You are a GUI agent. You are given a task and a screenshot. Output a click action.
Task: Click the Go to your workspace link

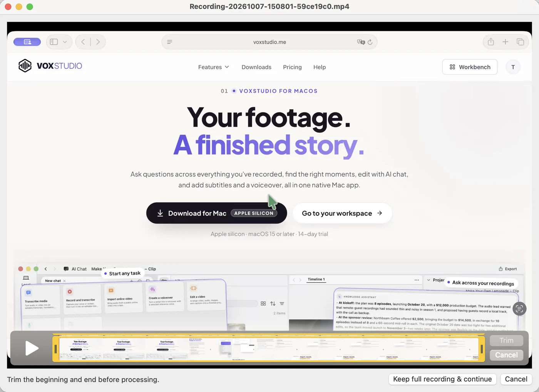pos(342,213)
